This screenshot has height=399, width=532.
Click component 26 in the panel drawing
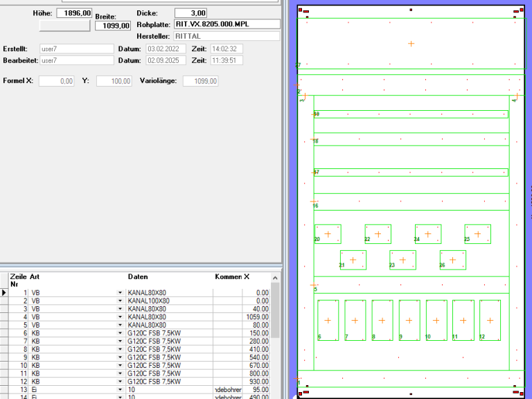point(452,260)
